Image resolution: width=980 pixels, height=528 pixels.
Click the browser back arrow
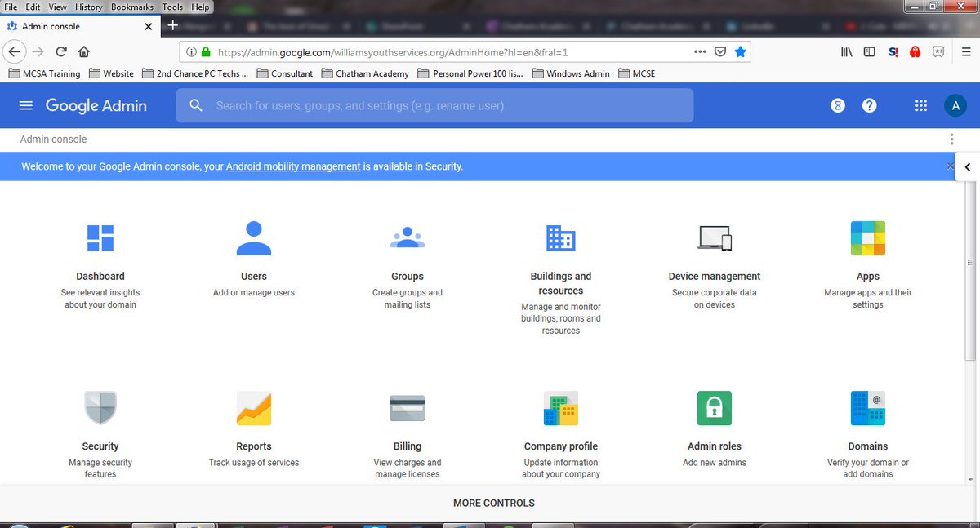14,51
